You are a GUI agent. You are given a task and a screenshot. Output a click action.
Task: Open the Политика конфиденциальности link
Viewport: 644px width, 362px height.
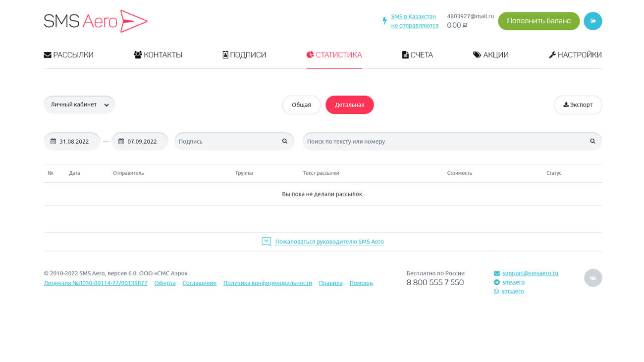click(268, 283)
